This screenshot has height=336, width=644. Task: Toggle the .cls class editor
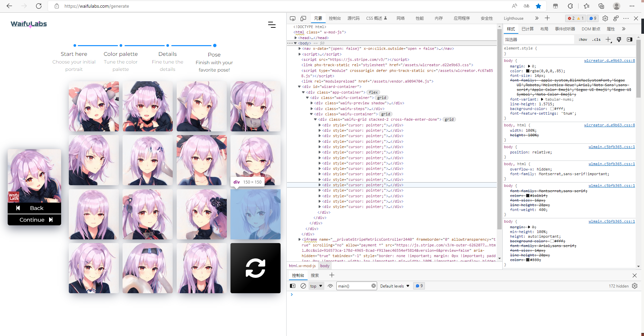point(596,39)
